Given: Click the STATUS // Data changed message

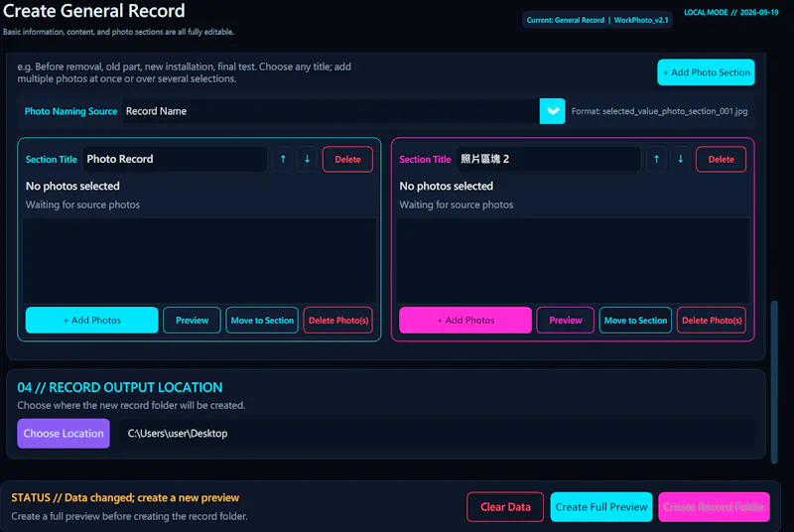Looking at the screenshot, I should (125, 497).
